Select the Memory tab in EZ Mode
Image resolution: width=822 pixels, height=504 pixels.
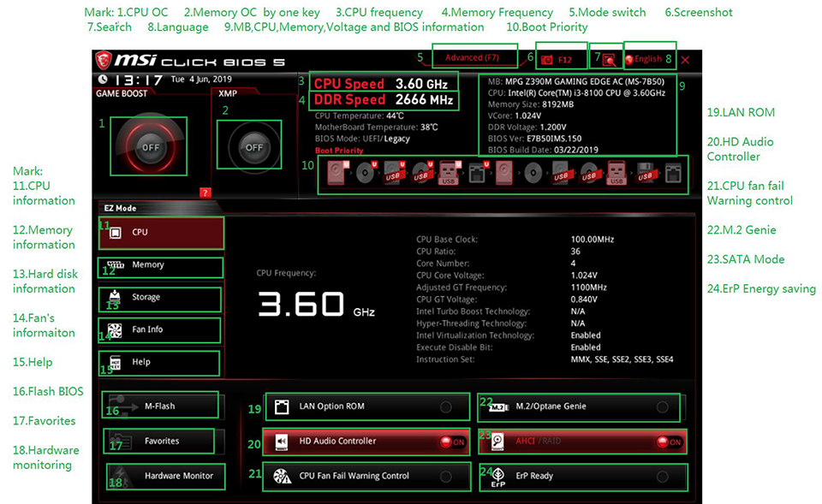[162, 265]
